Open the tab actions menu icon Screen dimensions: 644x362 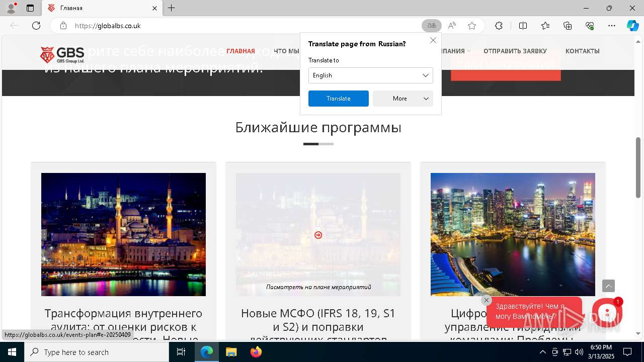coord(30,8)
